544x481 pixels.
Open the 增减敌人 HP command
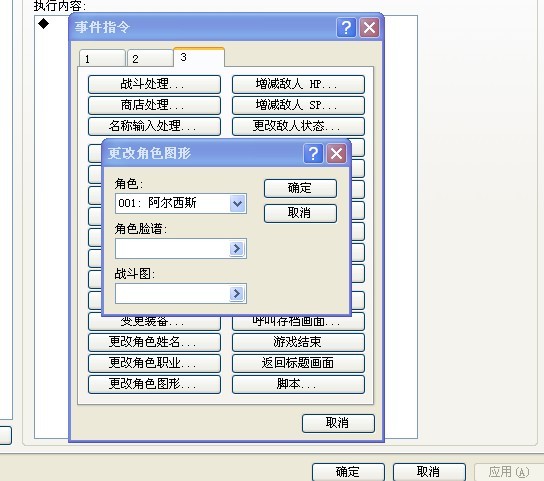[298, 84]
